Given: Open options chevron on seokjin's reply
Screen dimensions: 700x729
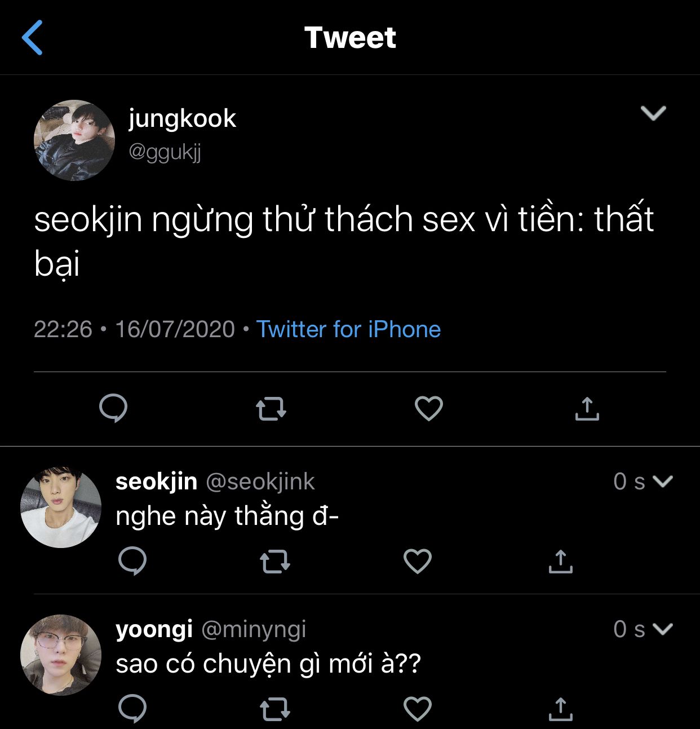Looking at the screenshot, I should [x=662, y=481].
